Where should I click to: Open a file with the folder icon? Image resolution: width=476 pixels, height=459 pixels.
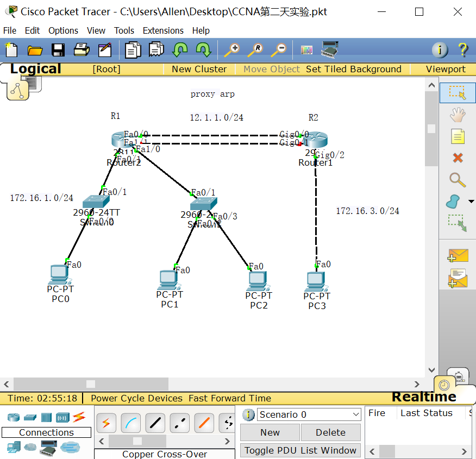click(x=35, y=50)
